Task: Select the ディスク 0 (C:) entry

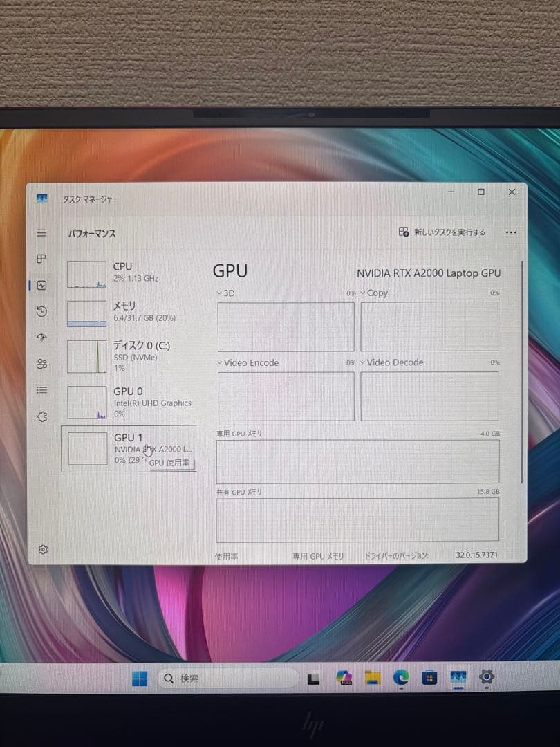Action: point(129,356)
